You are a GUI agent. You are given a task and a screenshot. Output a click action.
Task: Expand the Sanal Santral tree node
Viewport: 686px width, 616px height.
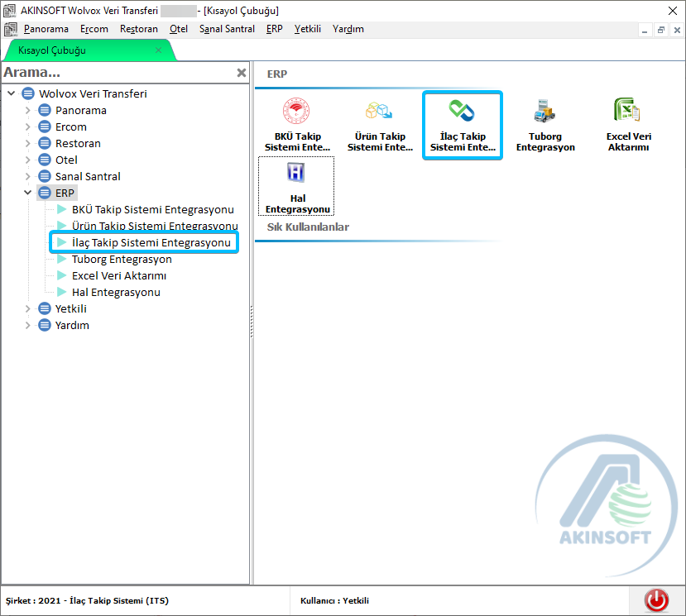pyautogui.click(x=27, y=177)
